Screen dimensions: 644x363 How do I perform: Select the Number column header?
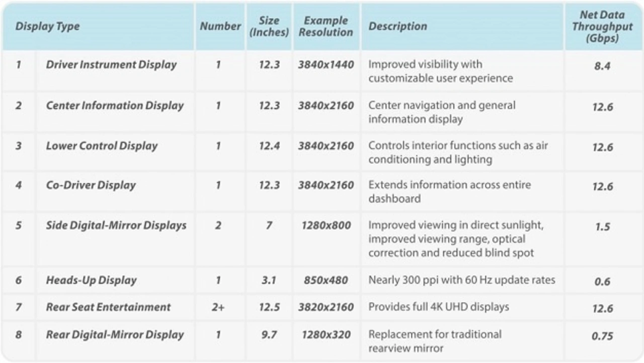pyautogui.click(x=220, y=27)
